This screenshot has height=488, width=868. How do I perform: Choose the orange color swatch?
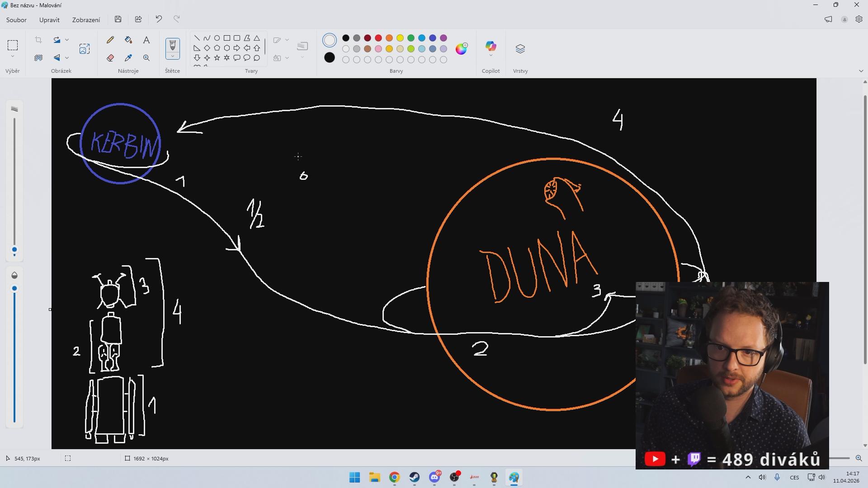click(x=389, y=38)
